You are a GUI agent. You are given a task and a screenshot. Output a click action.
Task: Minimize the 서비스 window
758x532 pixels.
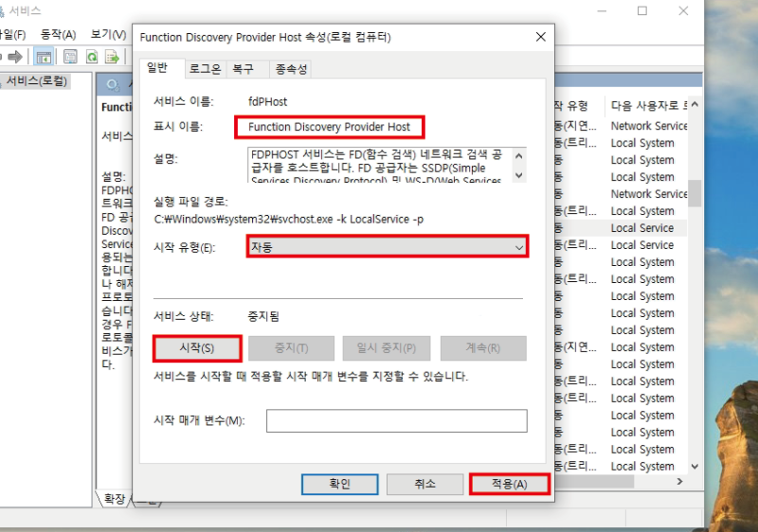pyautogui.click(x=602, y=10)
